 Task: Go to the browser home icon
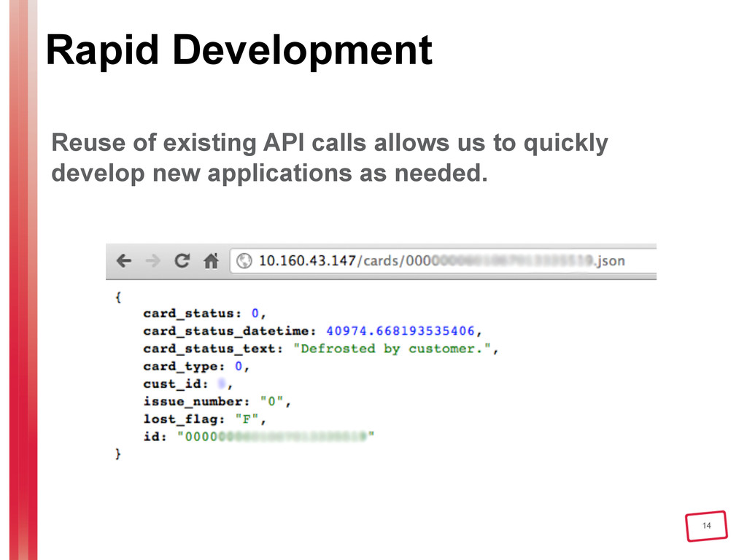coord(211,260)
